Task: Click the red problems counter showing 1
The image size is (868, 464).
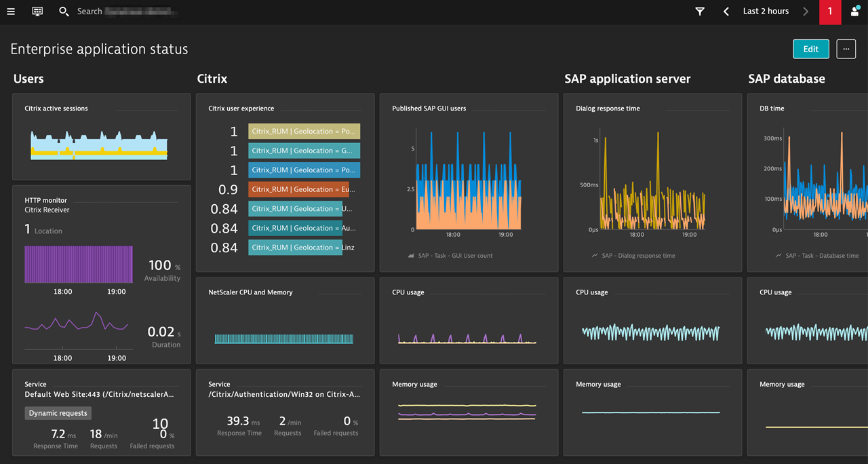Action: coord(830,12)
